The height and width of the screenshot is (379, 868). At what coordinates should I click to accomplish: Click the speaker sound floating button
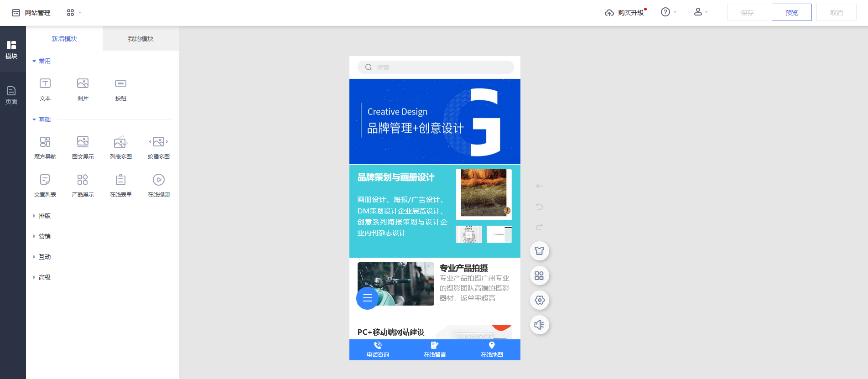point(539,325)
